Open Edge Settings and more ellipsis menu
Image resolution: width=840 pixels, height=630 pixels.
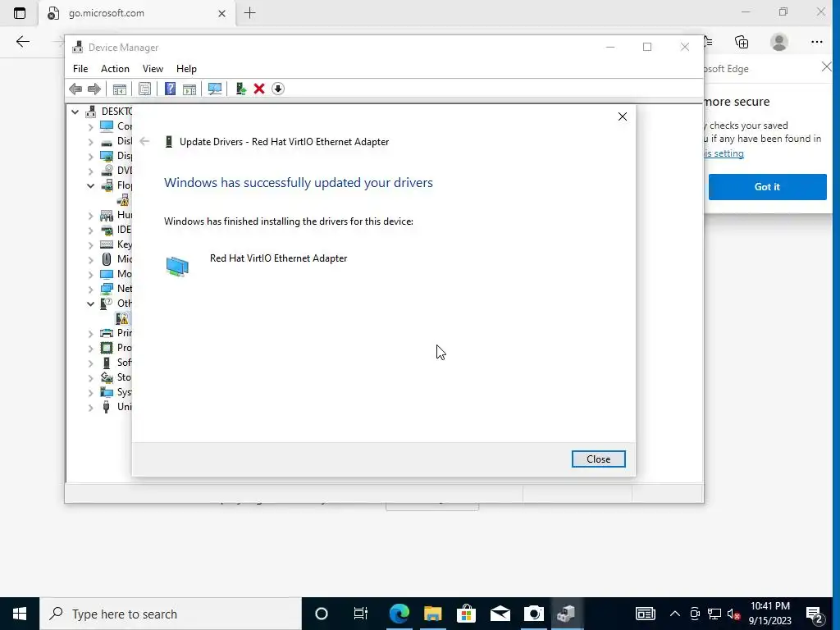click(817, 42)
